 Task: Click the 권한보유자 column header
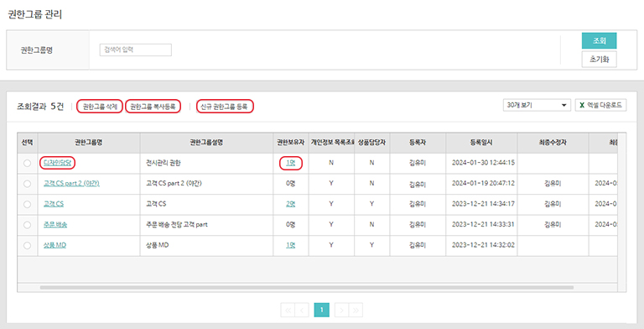tap(290, 143)
